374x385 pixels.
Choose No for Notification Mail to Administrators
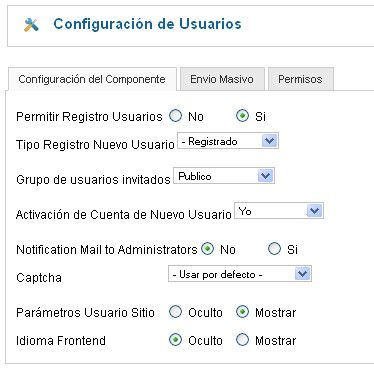pyautogui.click(x=208, y=249)
